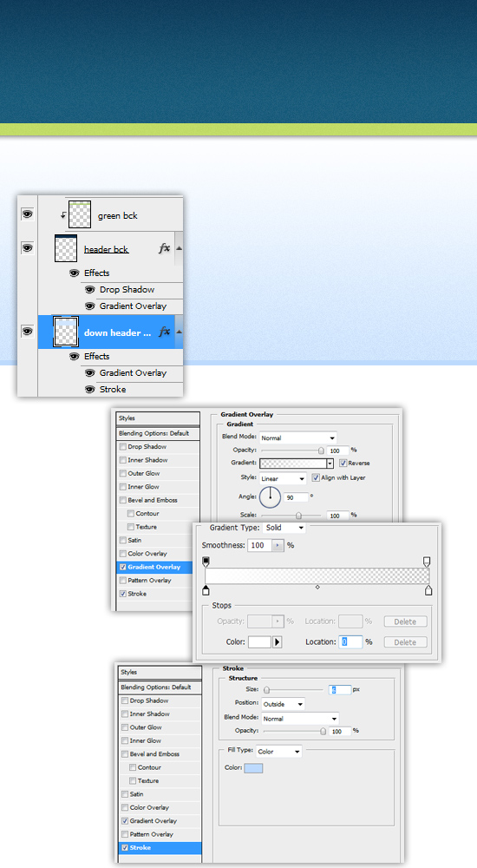Enable Bevel and Emboss in Gradient Overlay dialog
477x868 pixels.
[x=123, y=500]
